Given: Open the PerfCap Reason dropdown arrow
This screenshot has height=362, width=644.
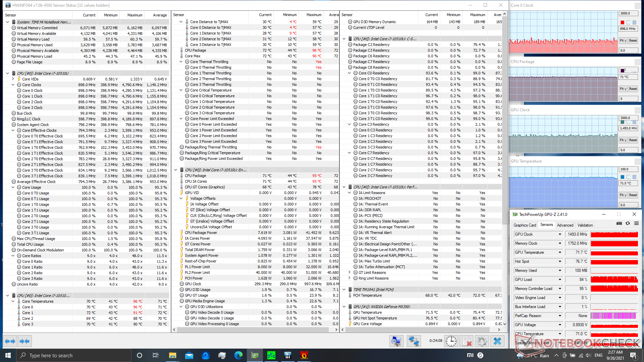Looking at the screenshot, I should 560,316.
